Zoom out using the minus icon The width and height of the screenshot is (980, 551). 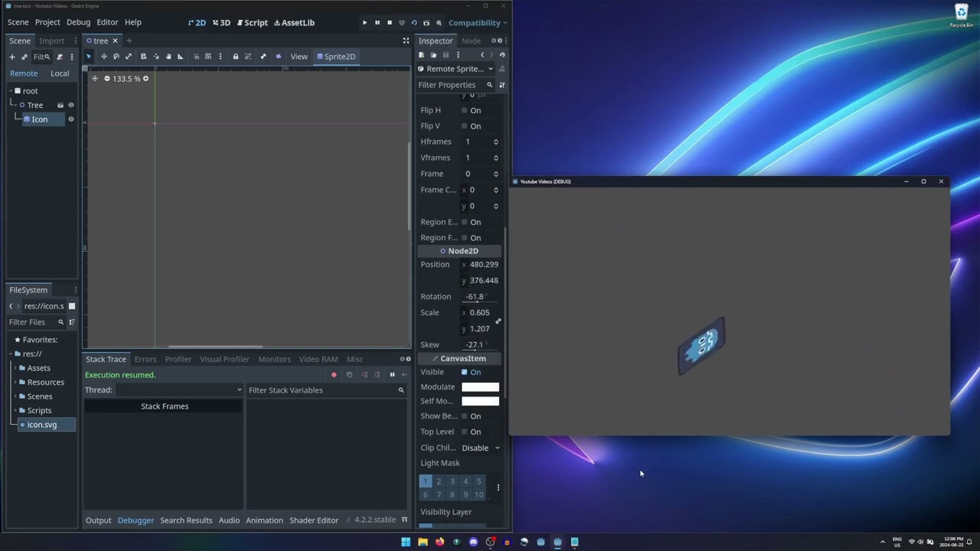[x=107, y=79]
